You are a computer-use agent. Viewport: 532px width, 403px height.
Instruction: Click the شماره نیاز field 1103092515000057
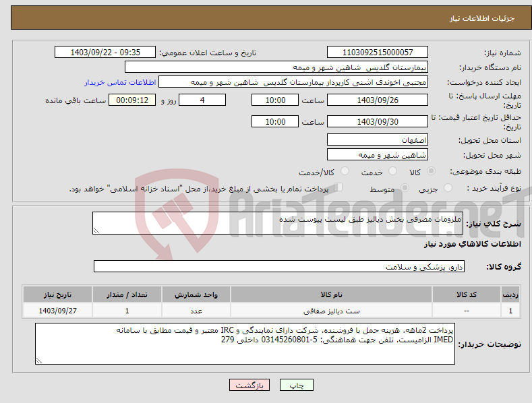pyautogui.click(x=378, y=53)
